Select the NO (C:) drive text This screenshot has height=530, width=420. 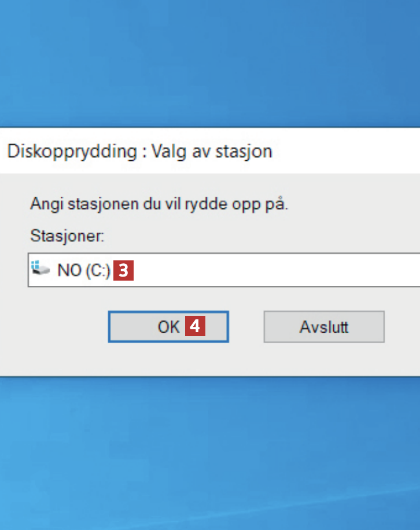[83, 271]
